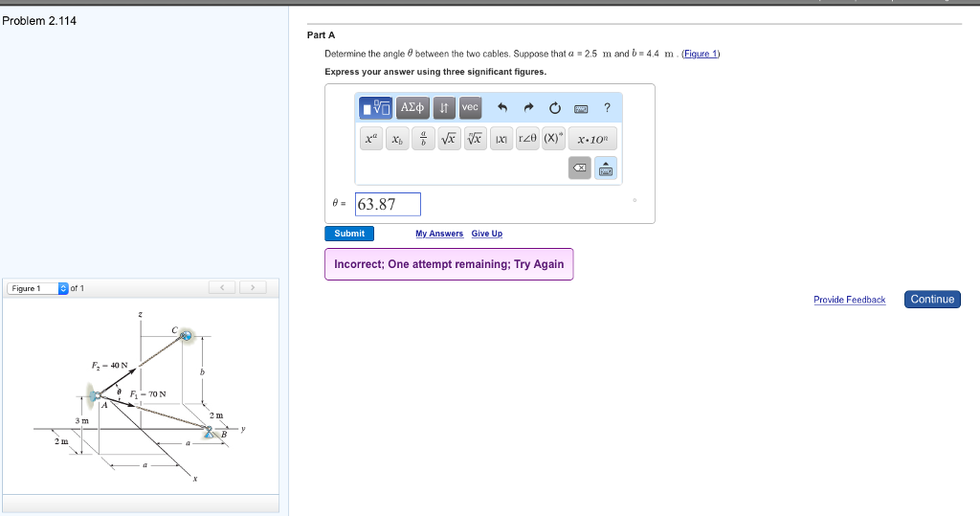The width and height of the screenshot is (980, 516).
Task: Insert a superscript exponent template
Action: coord(371,138)
